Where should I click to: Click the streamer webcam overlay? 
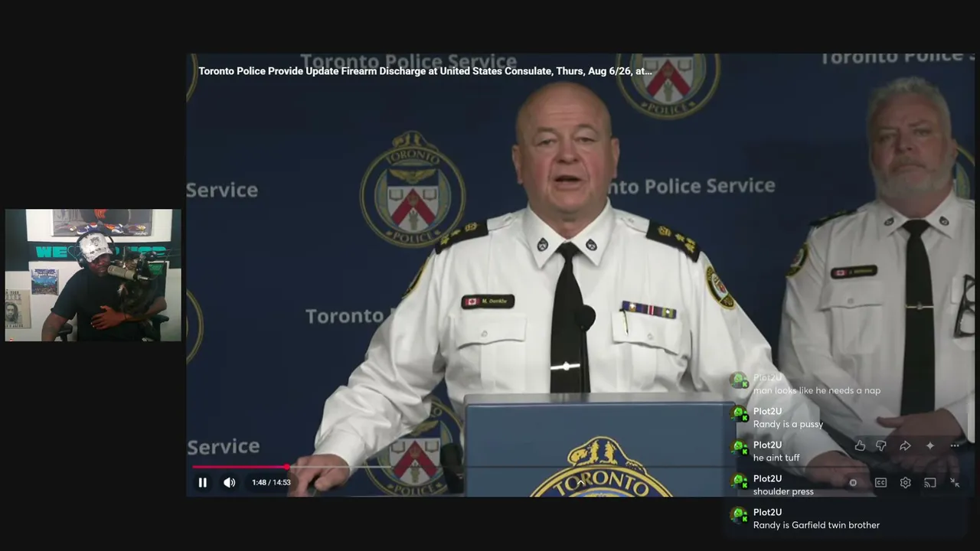point(93,275)
